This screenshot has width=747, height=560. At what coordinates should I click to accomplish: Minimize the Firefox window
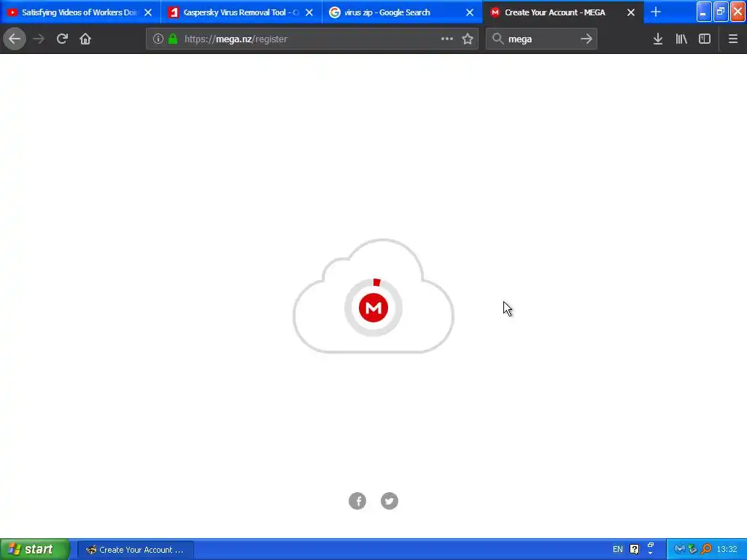(704, 12)
